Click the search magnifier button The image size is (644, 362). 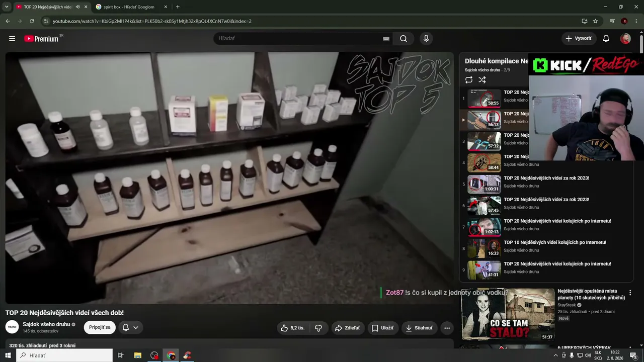tap(404, 39)
